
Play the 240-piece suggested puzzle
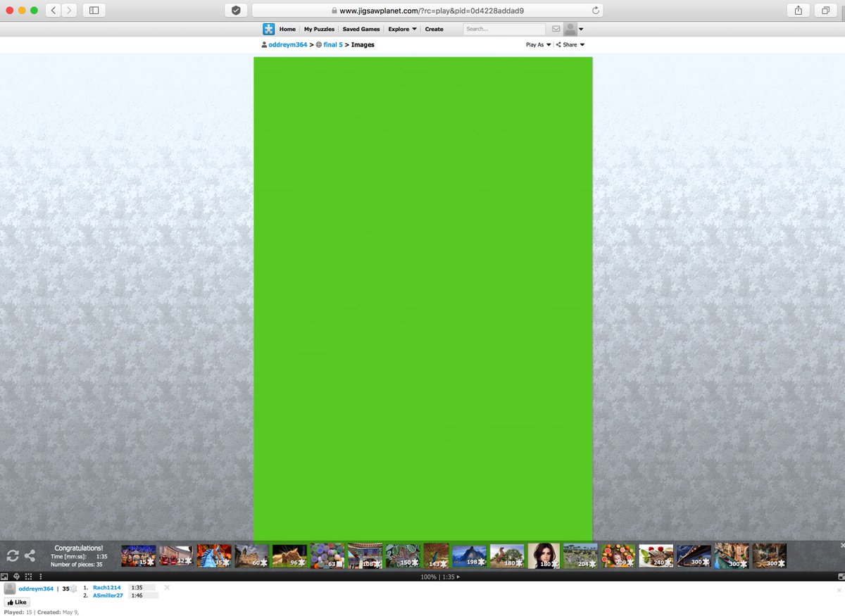[x=656, y=555]
